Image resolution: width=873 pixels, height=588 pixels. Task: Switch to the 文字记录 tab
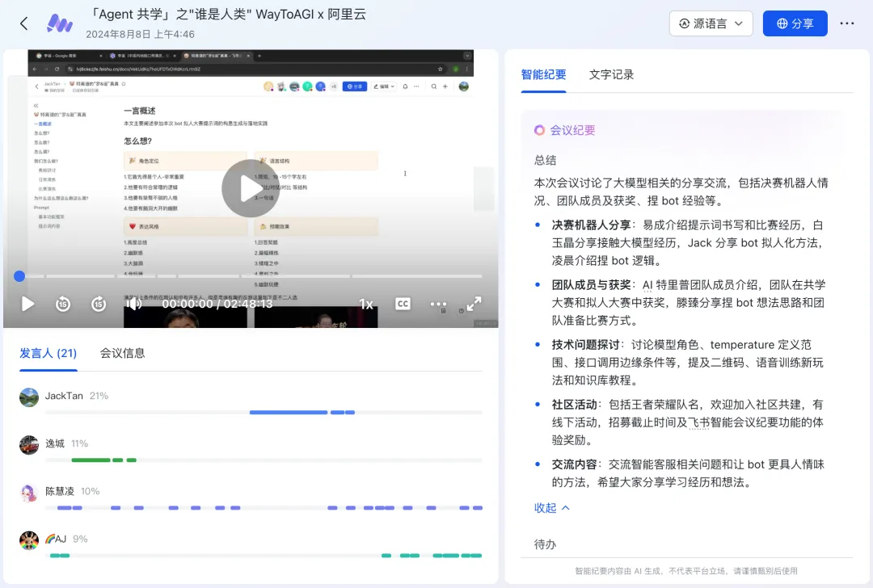(611, 74)
